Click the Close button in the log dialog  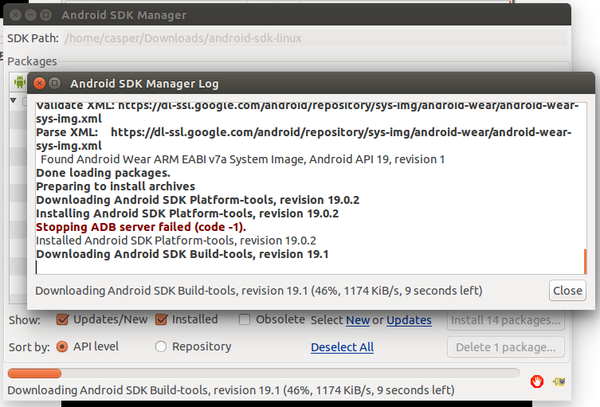coord(567,290)
